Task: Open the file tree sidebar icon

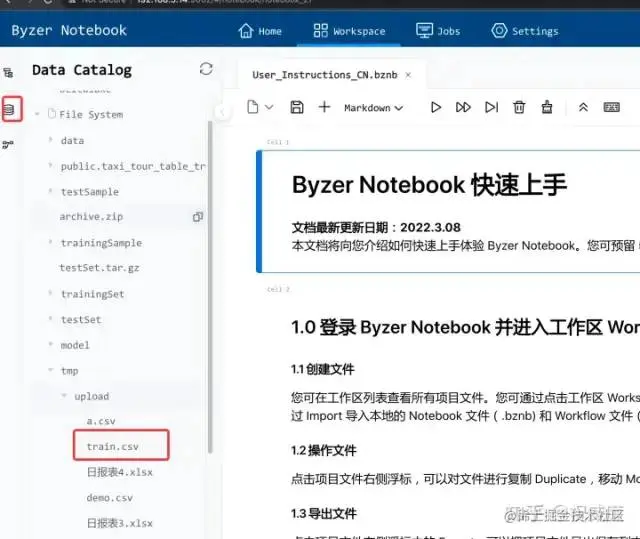Action: point(8,73)
